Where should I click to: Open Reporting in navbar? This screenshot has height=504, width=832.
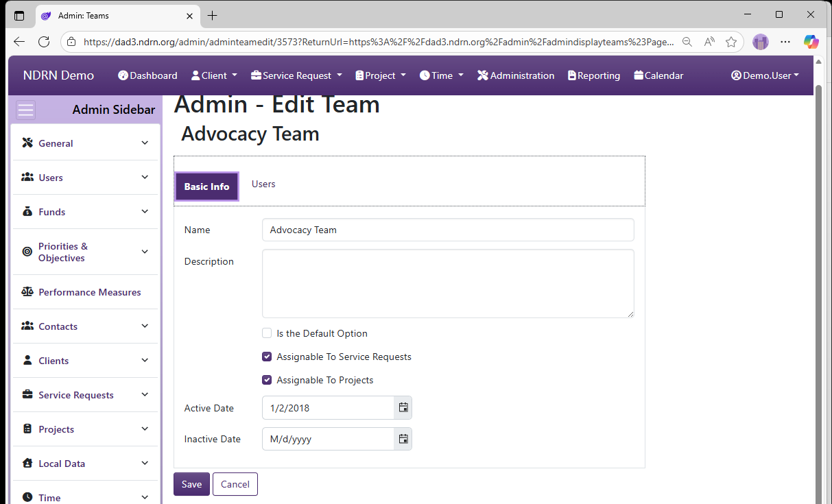click(594, 75)
